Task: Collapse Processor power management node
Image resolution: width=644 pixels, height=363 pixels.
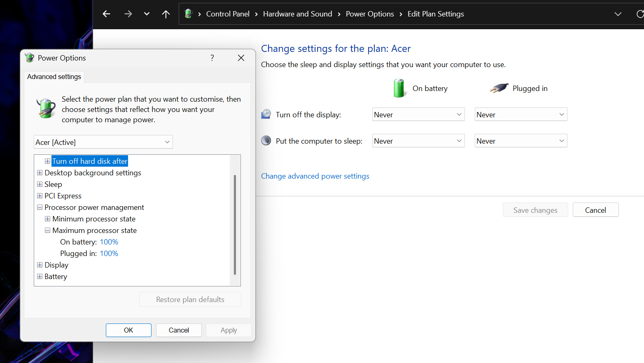Action: click(40, 207)
